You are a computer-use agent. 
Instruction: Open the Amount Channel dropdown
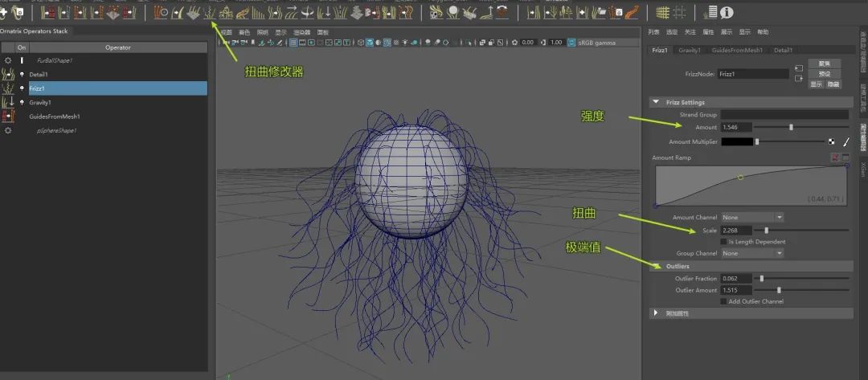point(751,217)
